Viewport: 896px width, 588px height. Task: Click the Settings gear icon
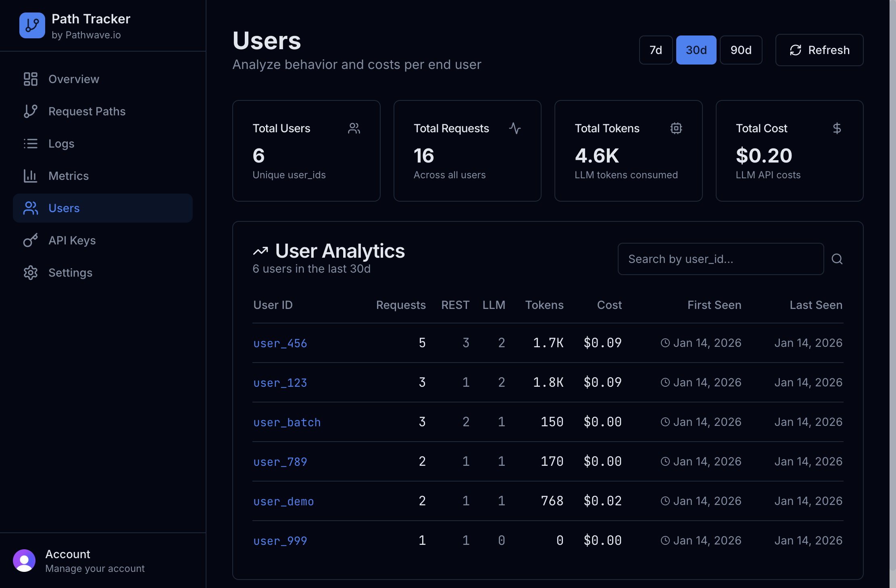pyautogui.click(x=31, y=273)
